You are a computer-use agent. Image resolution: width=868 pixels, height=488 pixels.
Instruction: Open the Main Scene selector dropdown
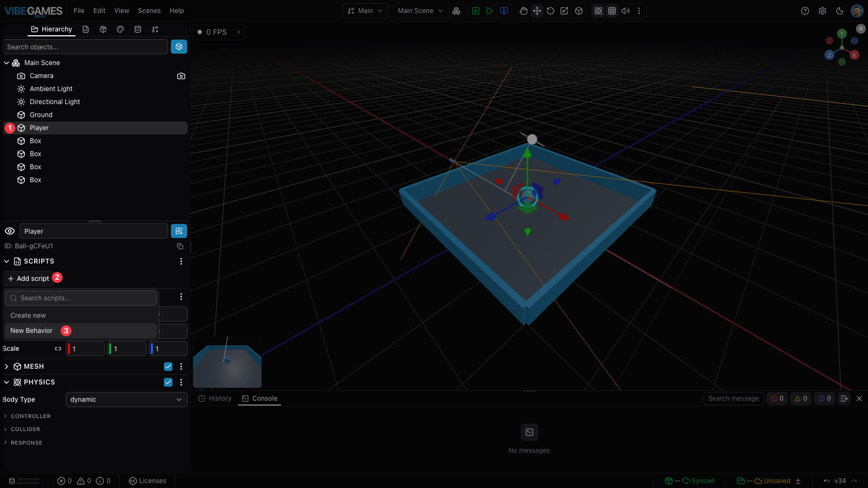(x=420, y=11)
